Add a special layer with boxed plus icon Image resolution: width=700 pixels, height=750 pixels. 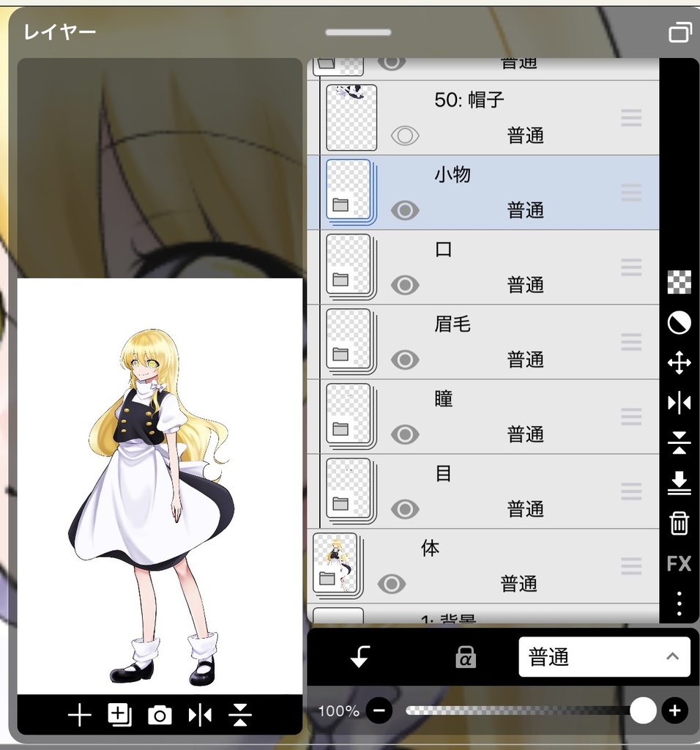tap(119, 715)
